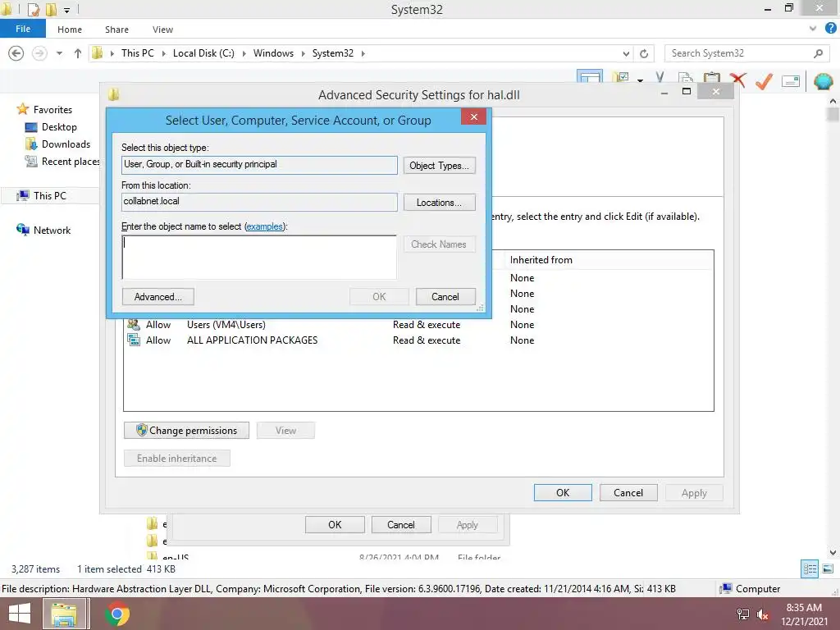Expand chevron after Windows breadcrumb
The image size is (840, 630).
[303, 53]
